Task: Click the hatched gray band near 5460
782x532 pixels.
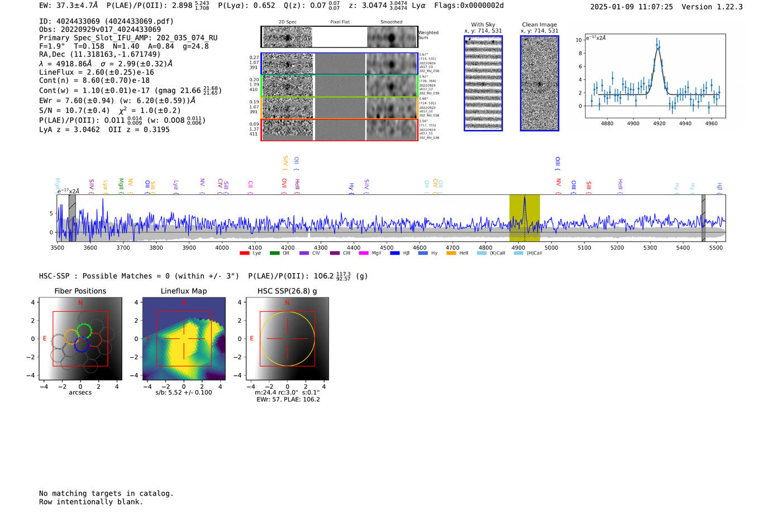Action: tap(703, 218)
